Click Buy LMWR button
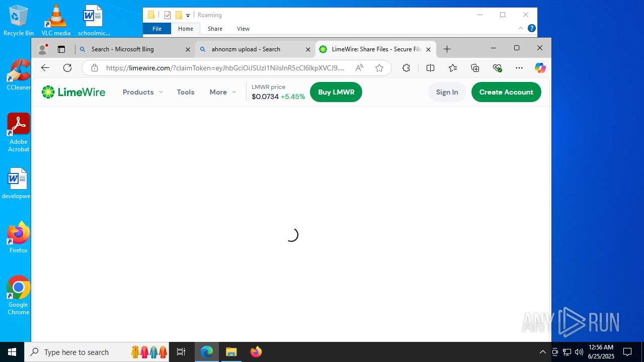This screenshot has width=644, height=362. (336, 92)
